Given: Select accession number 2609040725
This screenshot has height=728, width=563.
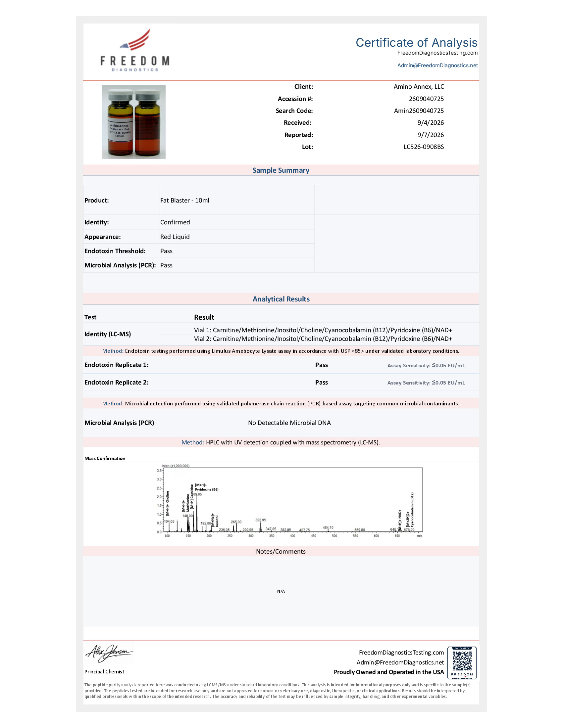Looking at the screenshot, I should tap(426, 99).
